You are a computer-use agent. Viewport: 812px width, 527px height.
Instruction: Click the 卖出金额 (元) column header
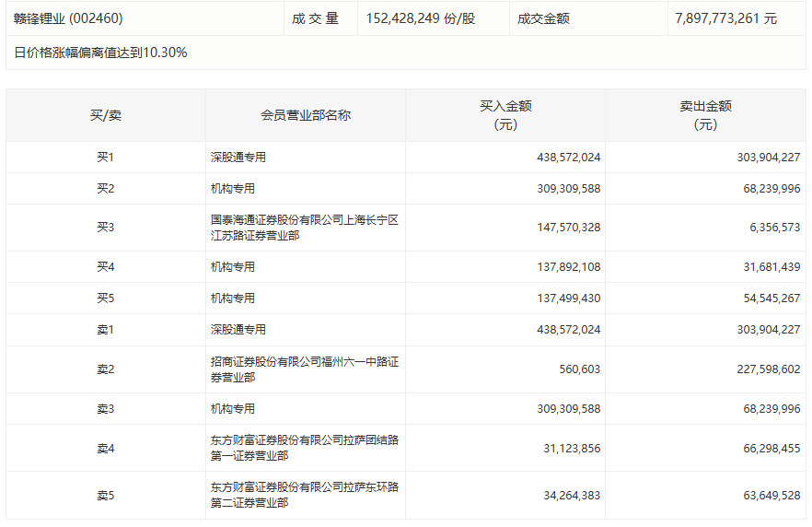point(705,115)
